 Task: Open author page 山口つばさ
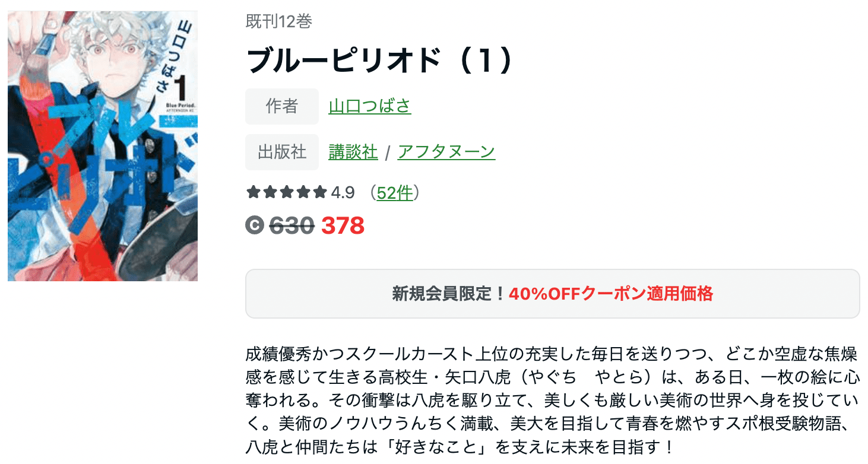[370, 106]
